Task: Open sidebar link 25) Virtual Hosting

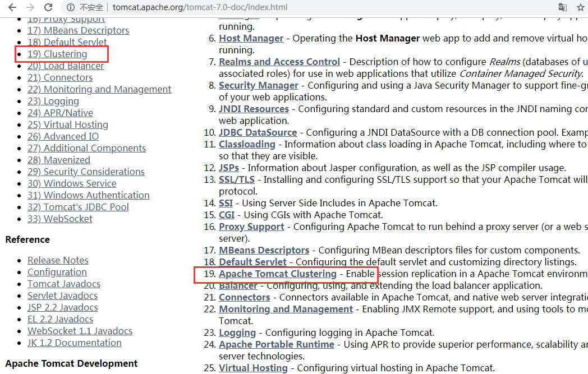Action: pyautogui.click(x=67, y=124)
